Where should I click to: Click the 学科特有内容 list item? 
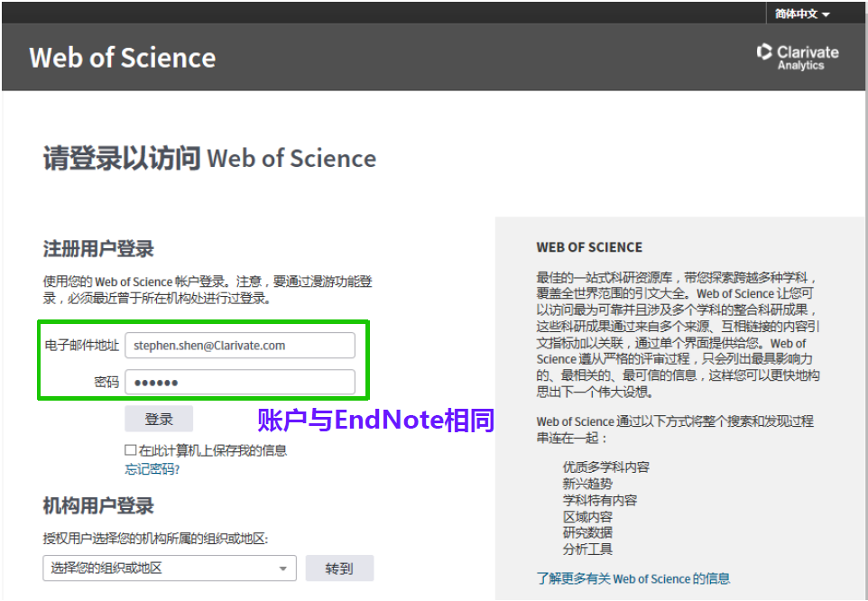click(600, 500)
